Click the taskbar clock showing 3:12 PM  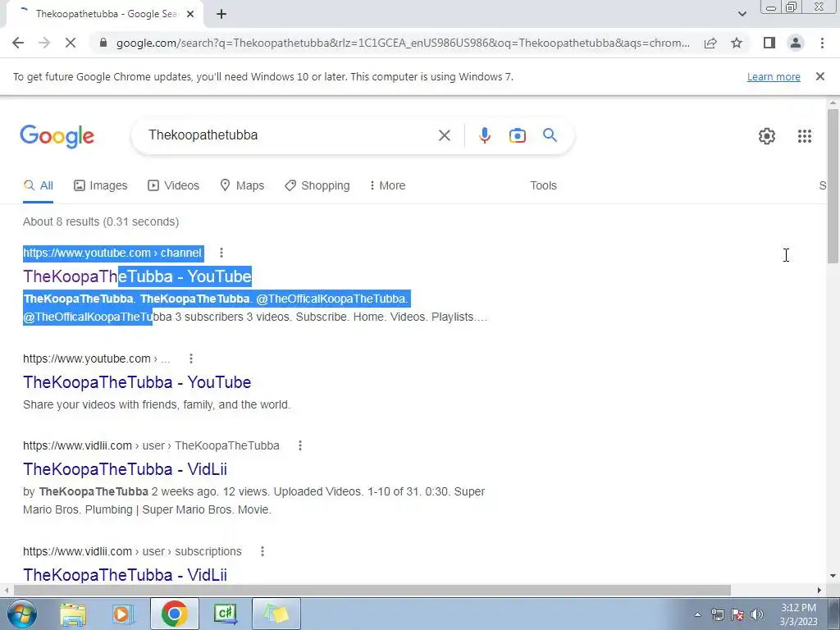[798, 614]
